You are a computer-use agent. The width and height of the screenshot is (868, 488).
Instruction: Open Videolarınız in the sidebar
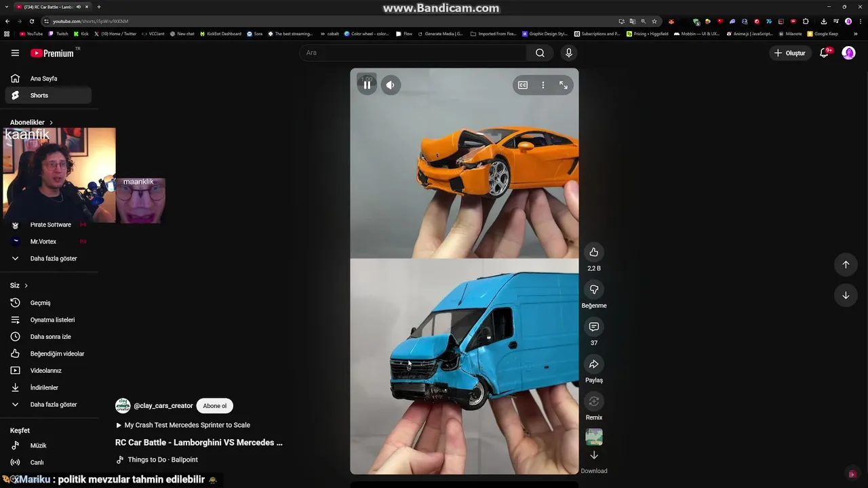pos(48,371)
